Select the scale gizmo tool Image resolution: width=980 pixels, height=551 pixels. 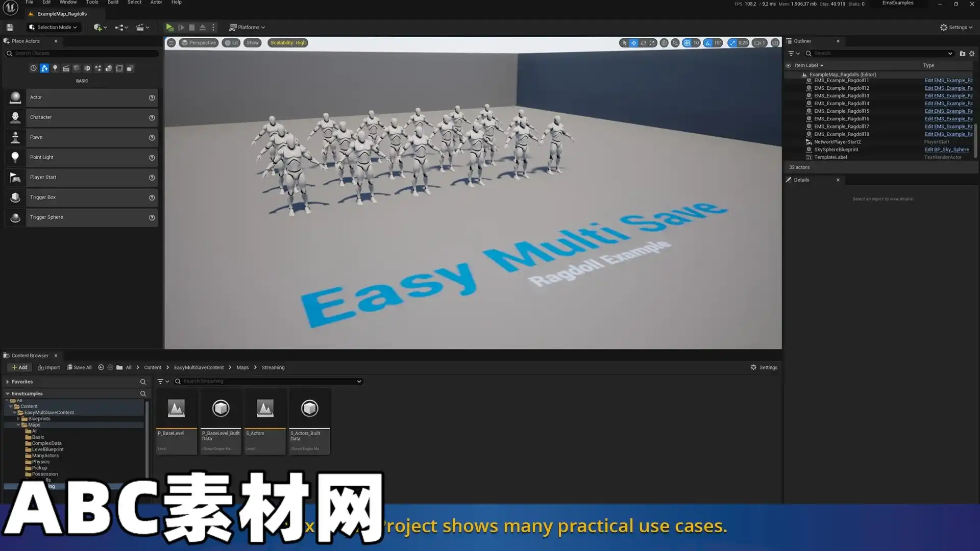pos(652,43)
